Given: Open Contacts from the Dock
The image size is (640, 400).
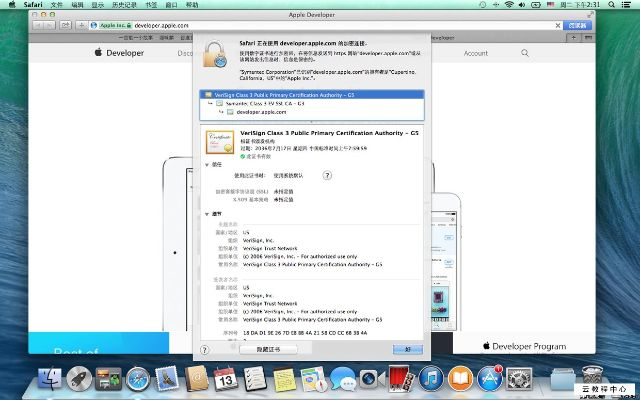Looking at the screenshot, I should tap(196, 378).
